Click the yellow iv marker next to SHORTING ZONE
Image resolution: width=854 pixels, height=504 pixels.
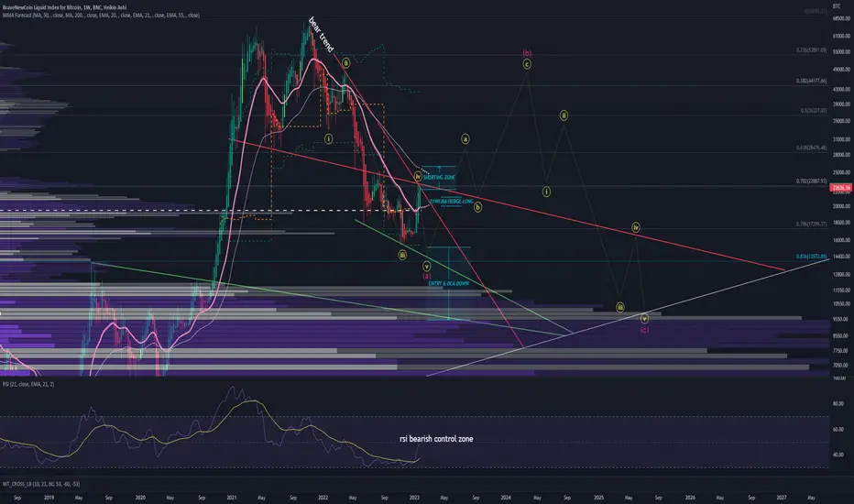418,177
